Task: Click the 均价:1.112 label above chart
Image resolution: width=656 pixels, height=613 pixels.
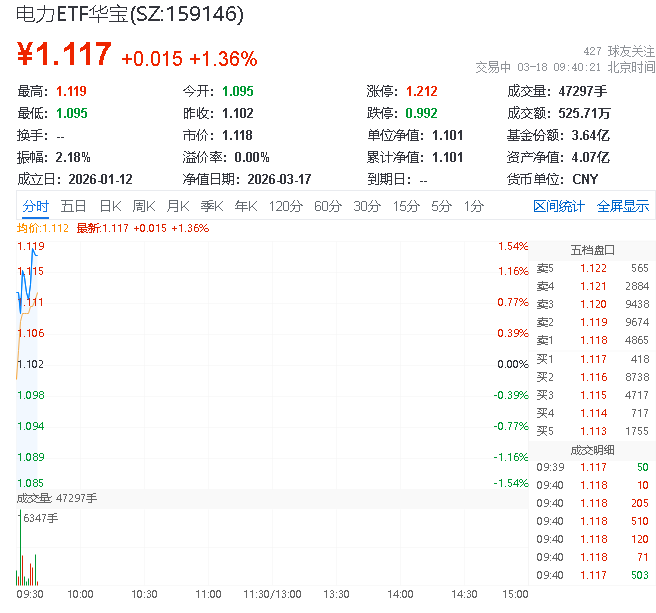Action: (43, 228)
